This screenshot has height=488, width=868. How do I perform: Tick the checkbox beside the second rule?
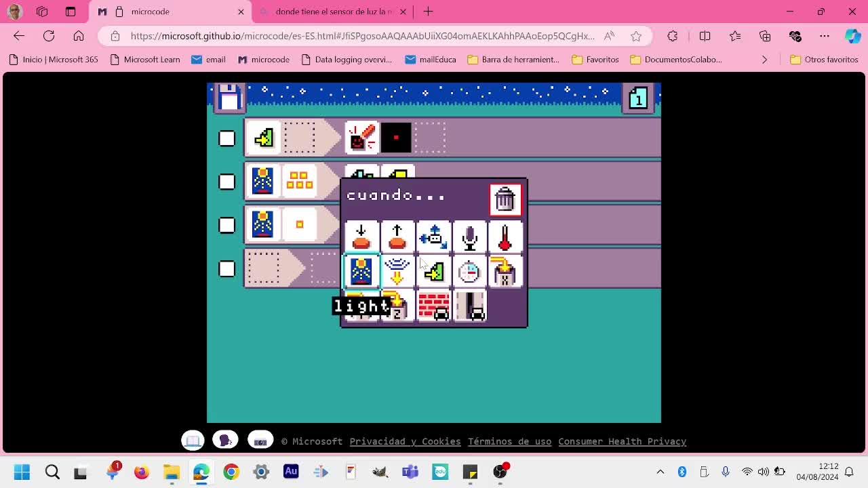click(x=226, y=182)
